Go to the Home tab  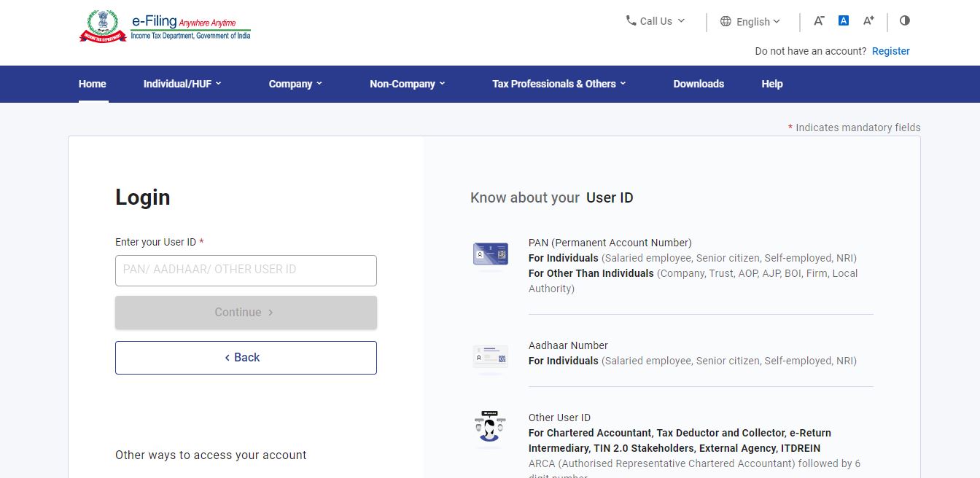(x=93, y=84)
